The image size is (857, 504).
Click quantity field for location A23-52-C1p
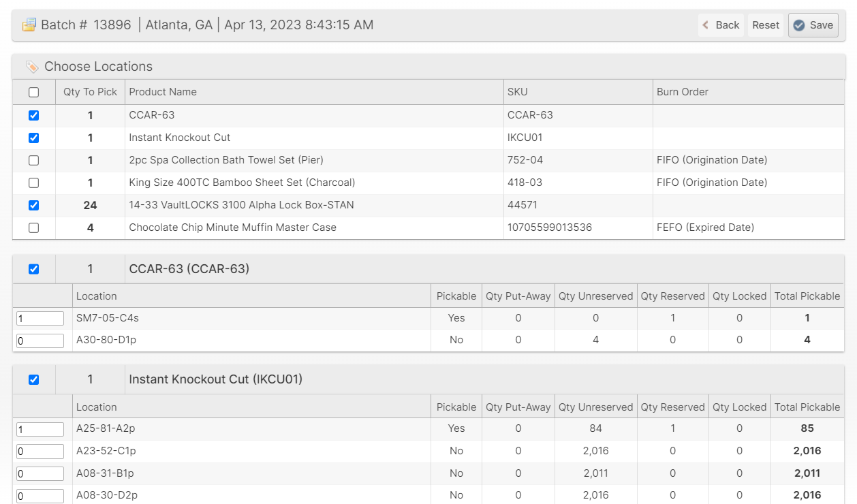click(40, 452)
